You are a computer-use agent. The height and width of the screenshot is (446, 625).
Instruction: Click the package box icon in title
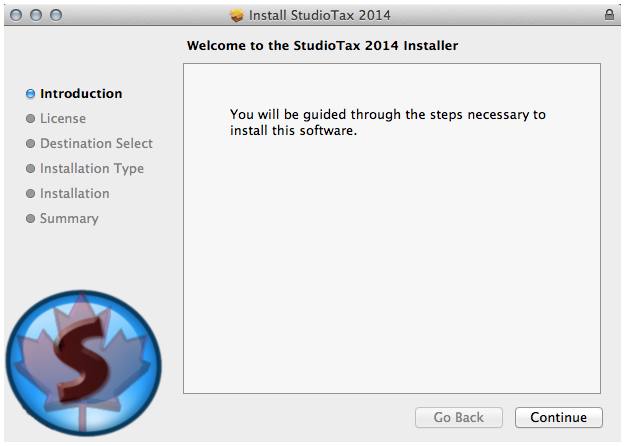point(236,15)
